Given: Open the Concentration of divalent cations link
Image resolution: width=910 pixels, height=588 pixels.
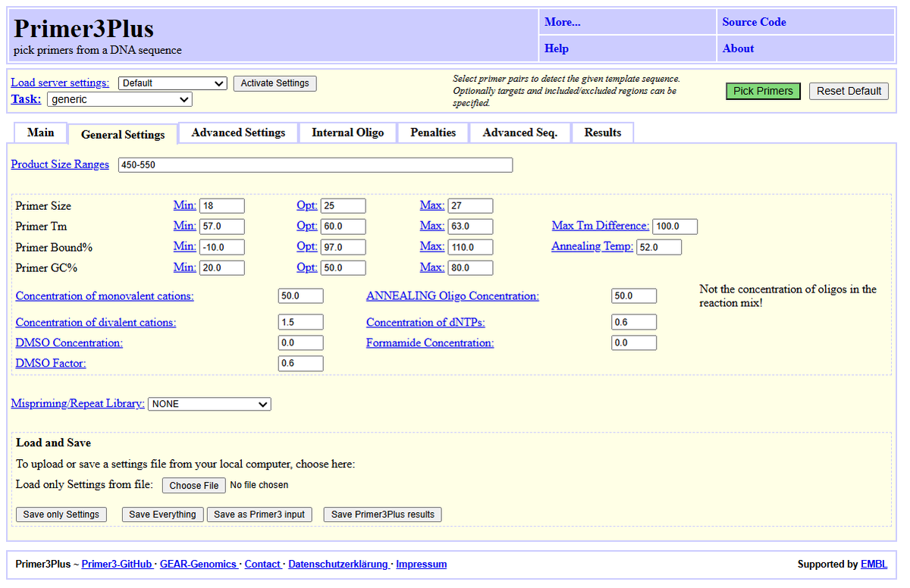Looking at the screenshot, I should coord(96,323).
